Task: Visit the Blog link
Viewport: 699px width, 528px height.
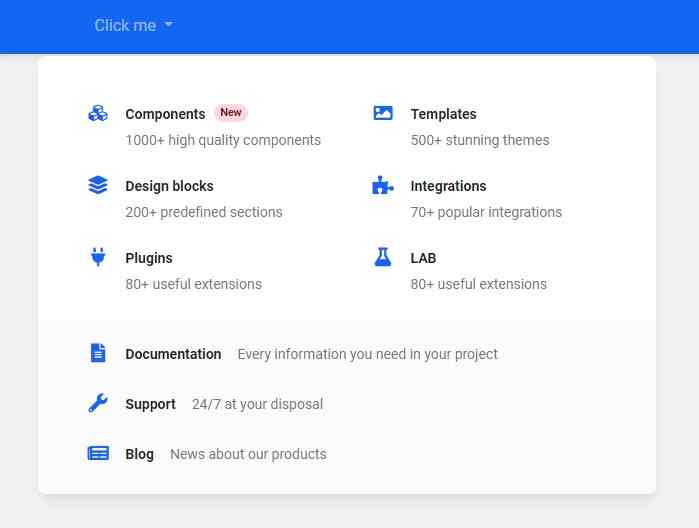Action: click(140, 454)
